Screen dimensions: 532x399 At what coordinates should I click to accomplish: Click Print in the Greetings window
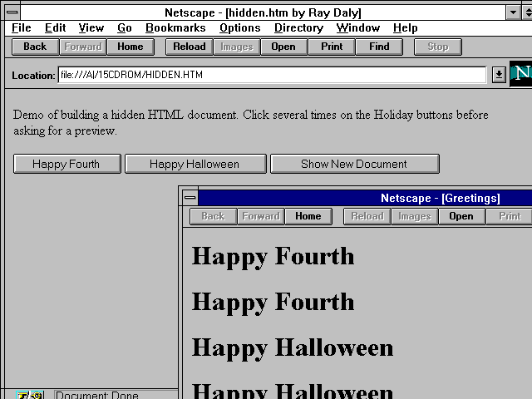(510, 216)
